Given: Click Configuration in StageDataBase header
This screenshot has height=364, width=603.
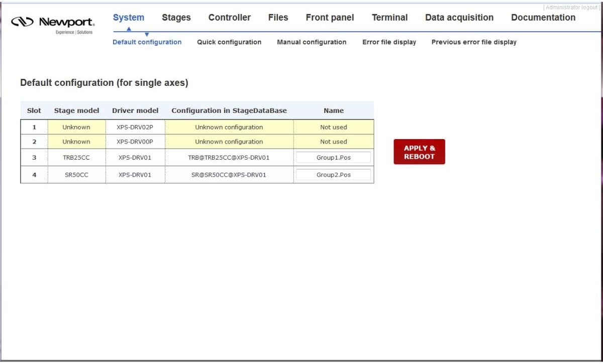Looking at the screenshot, I should [229, 110].
